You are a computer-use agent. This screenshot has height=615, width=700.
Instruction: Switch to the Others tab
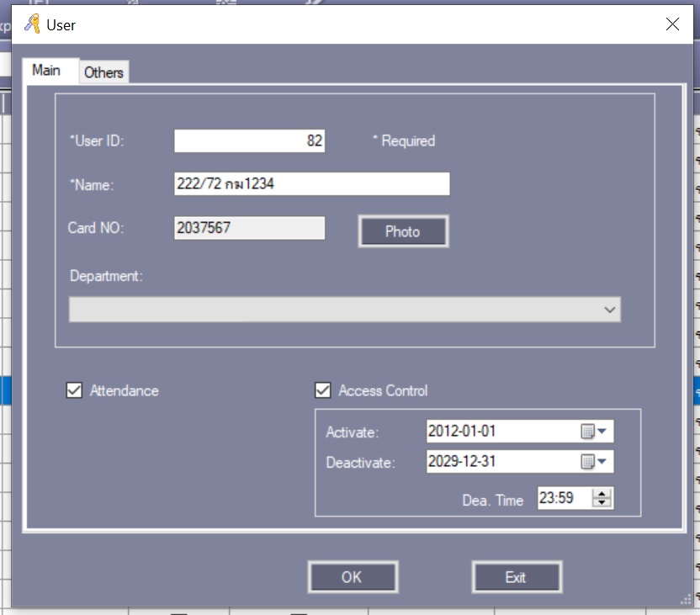tap(103, 72)
